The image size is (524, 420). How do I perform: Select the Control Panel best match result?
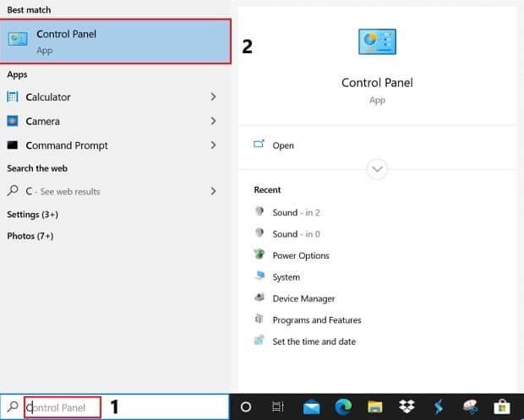(x=116, y=41)
